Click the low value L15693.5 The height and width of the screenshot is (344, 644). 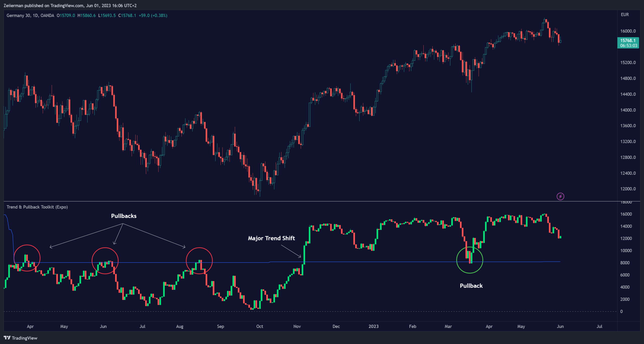point(107,16)
